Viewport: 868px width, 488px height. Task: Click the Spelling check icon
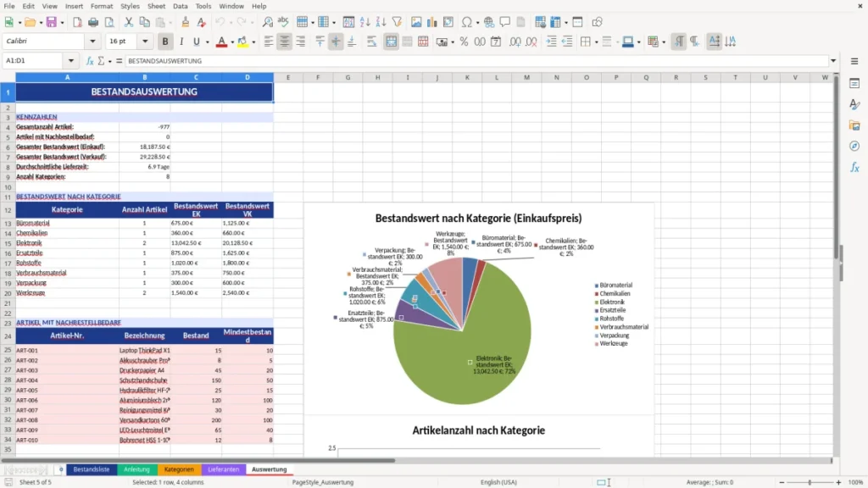(x=283, y=22)
